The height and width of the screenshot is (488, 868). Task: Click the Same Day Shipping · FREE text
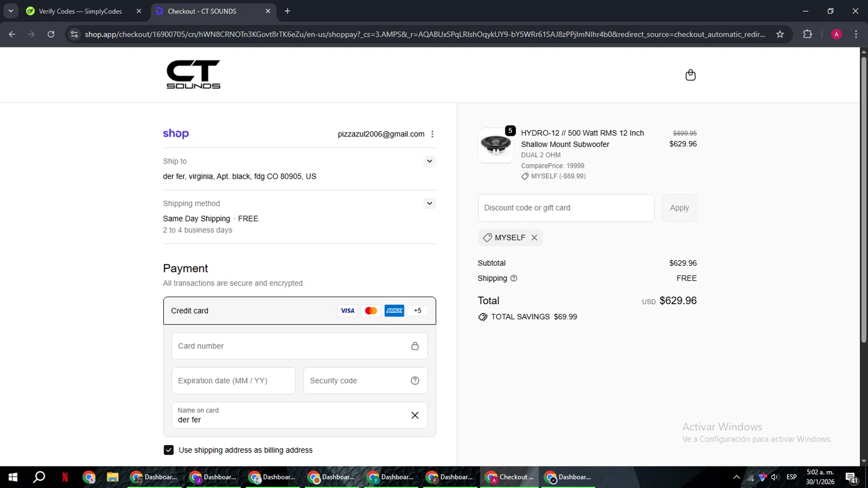pyautogui.click(x=211, y=219)
